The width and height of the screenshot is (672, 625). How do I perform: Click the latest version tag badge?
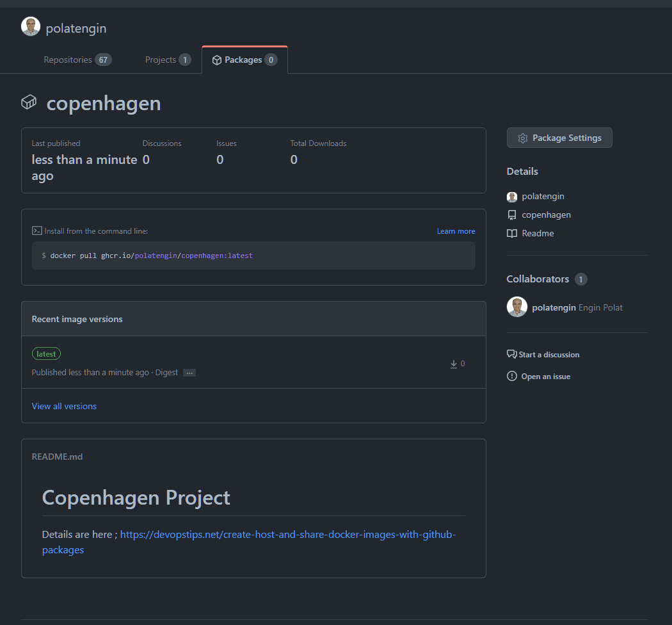[46, 354]
